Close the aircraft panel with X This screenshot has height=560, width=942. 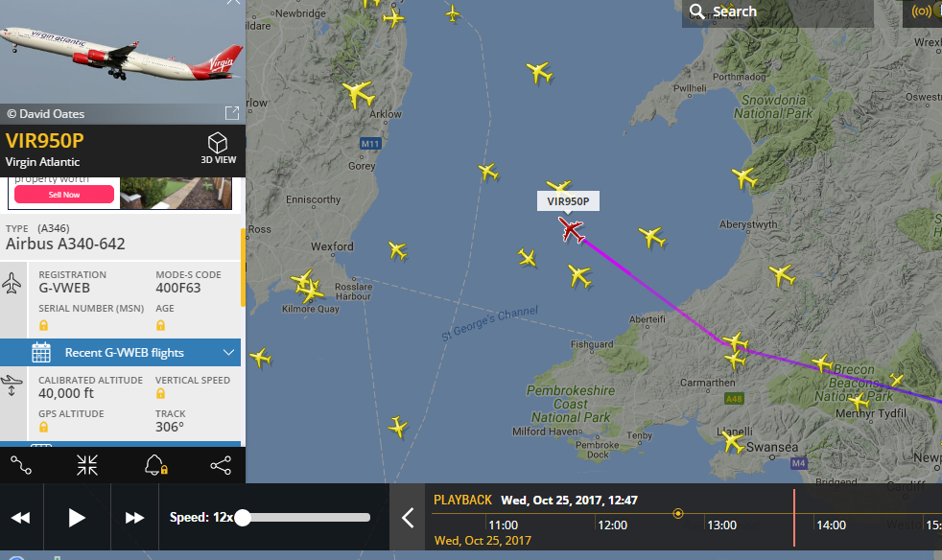click(x=233, y=2)
